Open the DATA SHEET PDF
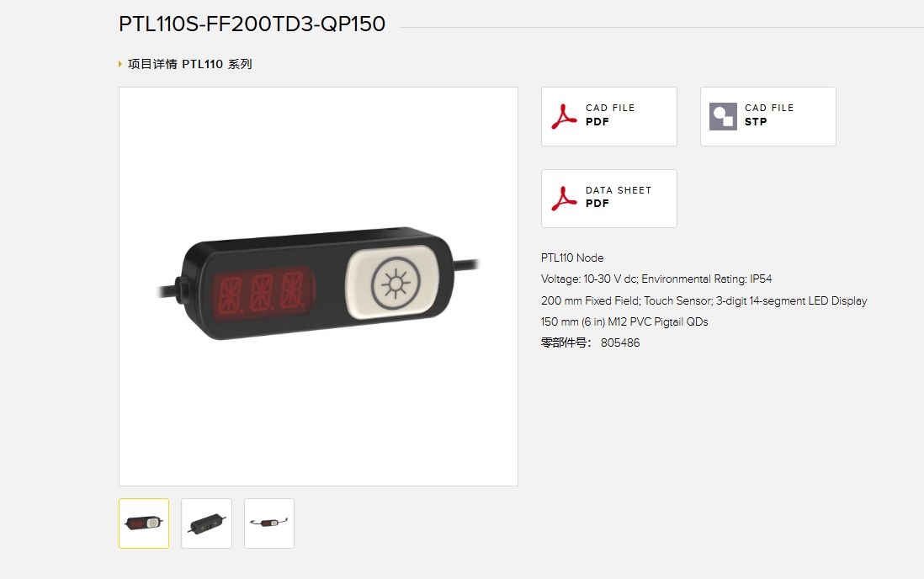Image resolution: width=924 pixels, height=579 pixels. click(608, 198)
